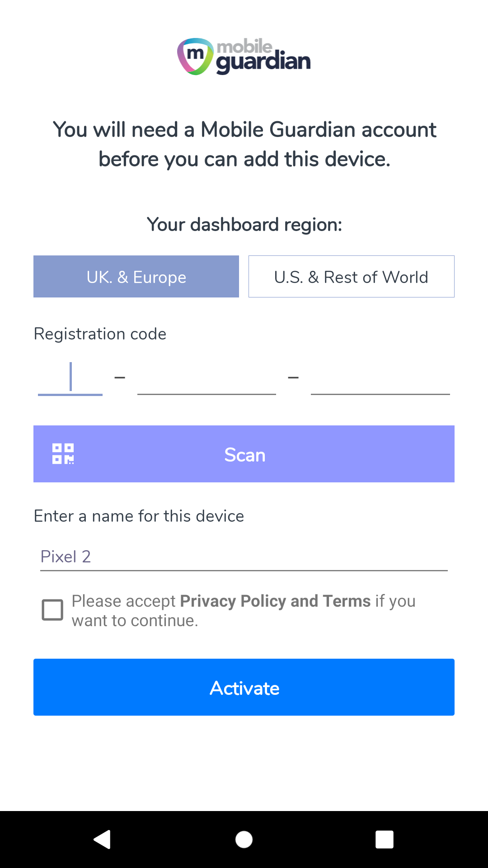Tap the Android home circle icon

coord(244,840)
